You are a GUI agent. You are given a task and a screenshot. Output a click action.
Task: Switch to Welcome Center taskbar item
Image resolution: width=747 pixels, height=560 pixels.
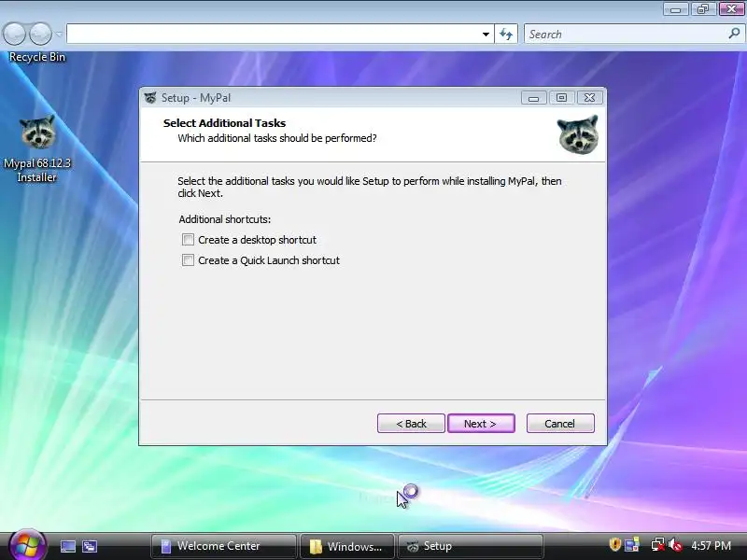pos(223,546)
